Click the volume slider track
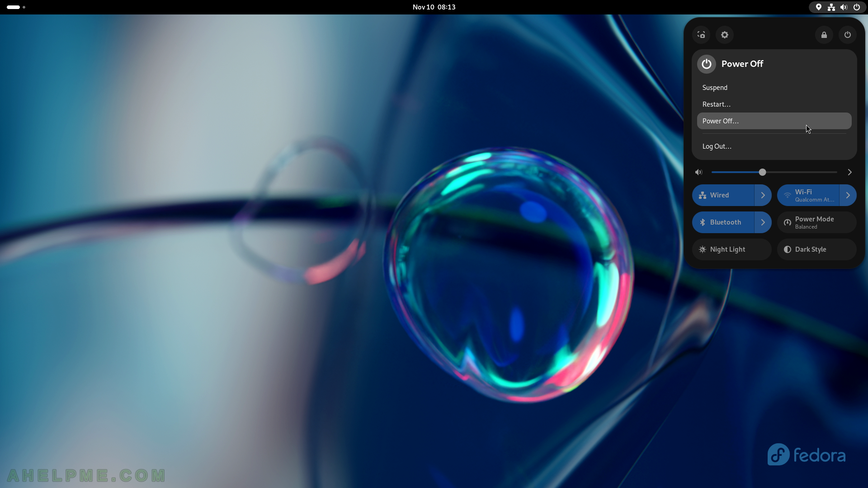This screenshot has height=488, width=868. pos(774,172)
